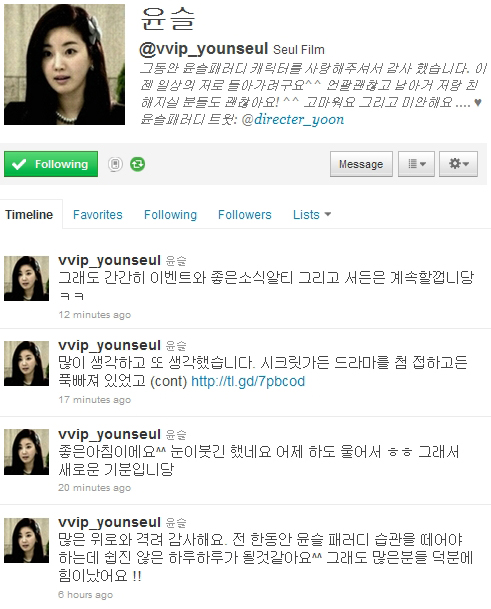Expand the Lists tab menu
This screenshot has width=491, height=609.
312,214
